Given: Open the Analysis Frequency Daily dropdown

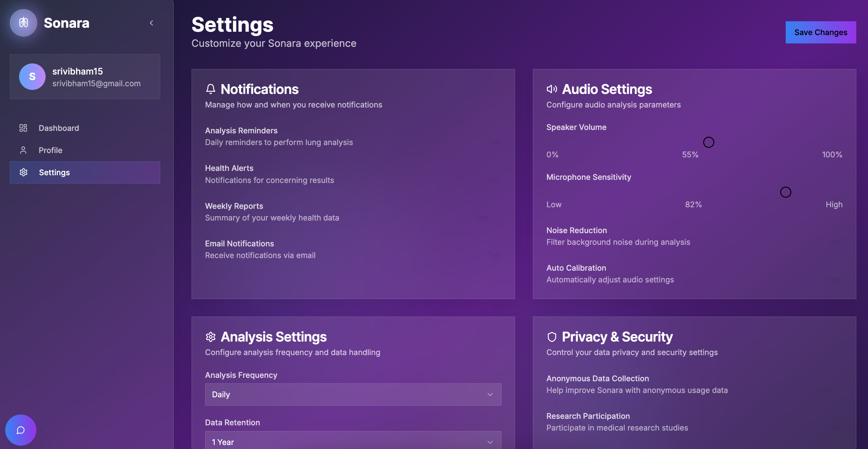Looking at the screenshot, I should [353, 394].
